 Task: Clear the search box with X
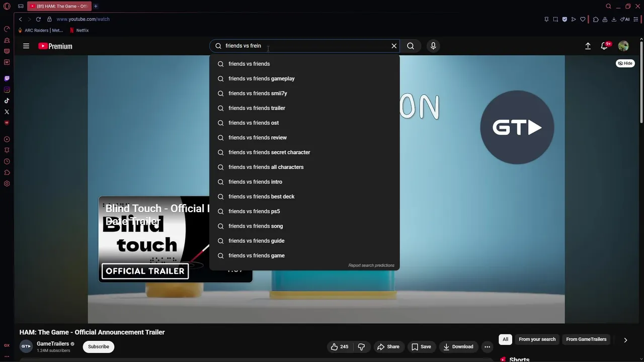394,46
